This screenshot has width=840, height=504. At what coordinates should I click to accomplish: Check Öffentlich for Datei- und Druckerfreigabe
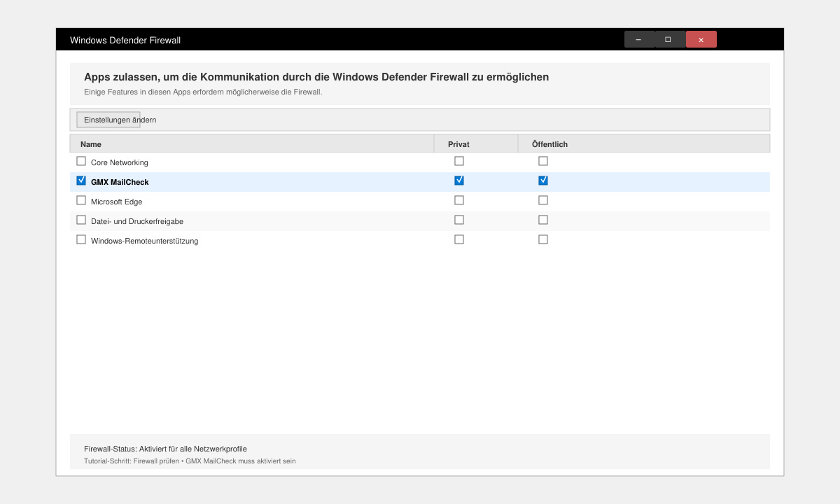(543, 220)
